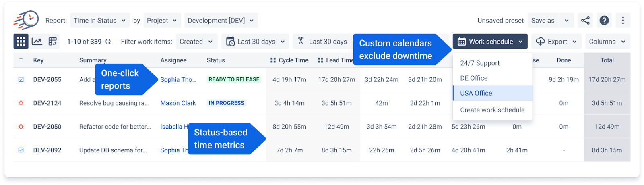This screenshot has height=185, width=644.
Task: Click the Save as button
Action: (x=543, y=20)
